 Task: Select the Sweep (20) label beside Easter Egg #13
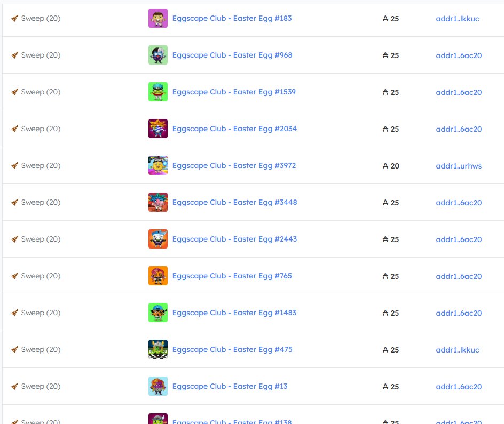click(x=41, y=387)
